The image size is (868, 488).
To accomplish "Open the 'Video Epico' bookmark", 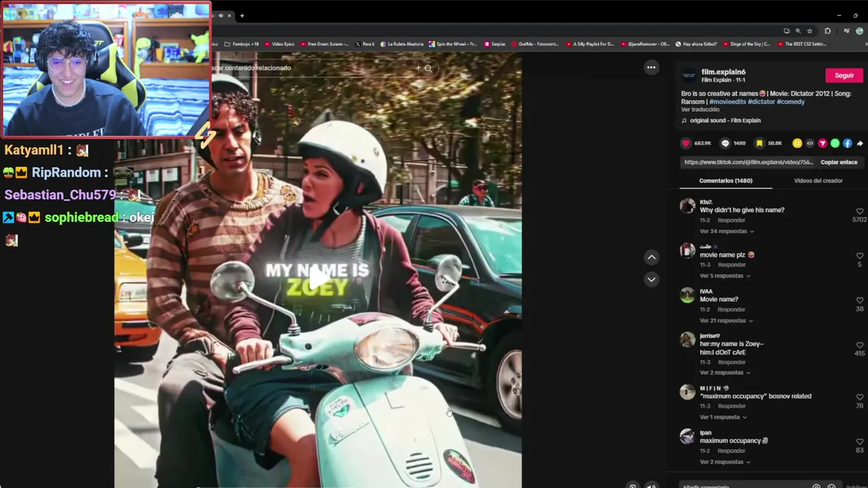I will tap(279, 44).
